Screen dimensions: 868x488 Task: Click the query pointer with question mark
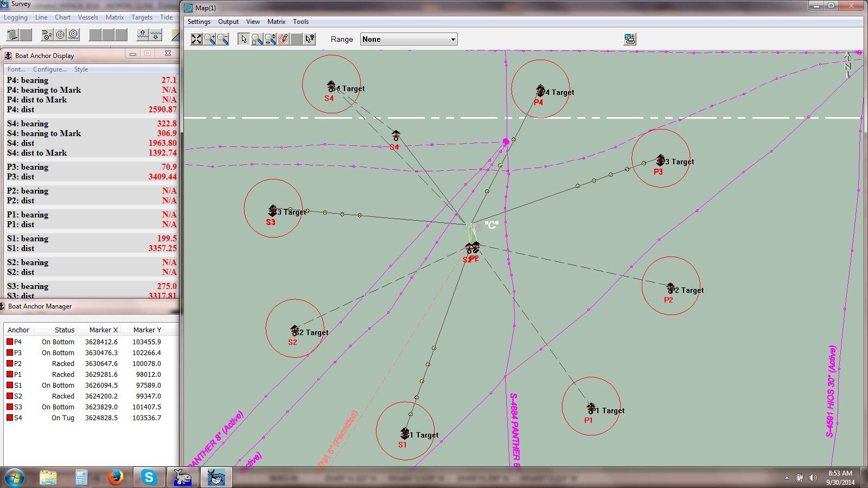coord(309,39)
